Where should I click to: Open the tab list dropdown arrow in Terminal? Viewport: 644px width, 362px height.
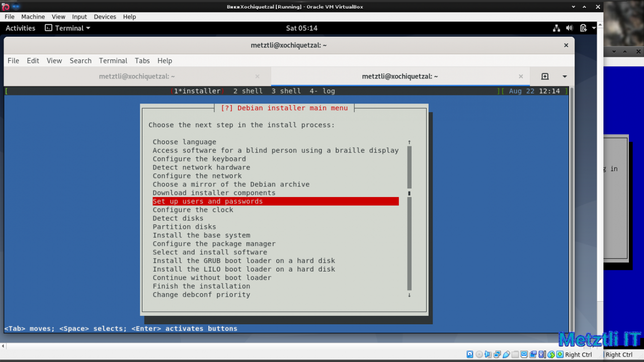(x=565, y=76)
